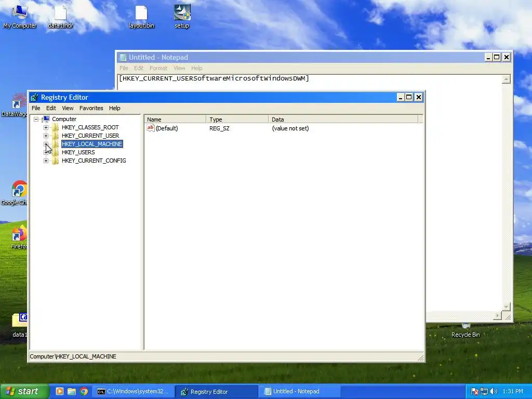Viewport: 532px width, 399px height.
Task: Sort by Data column header
Action: click(x=343, y=119)
